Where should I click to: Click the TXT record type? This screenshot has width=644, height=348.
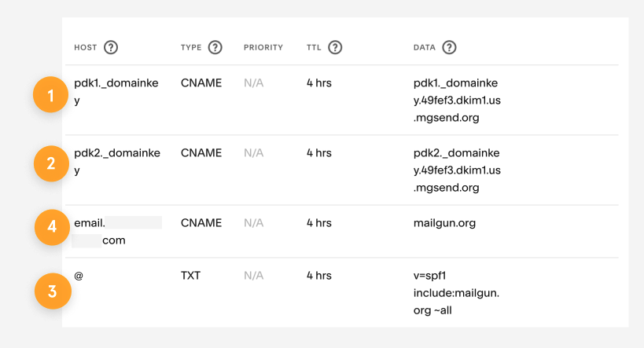point(190,276)
